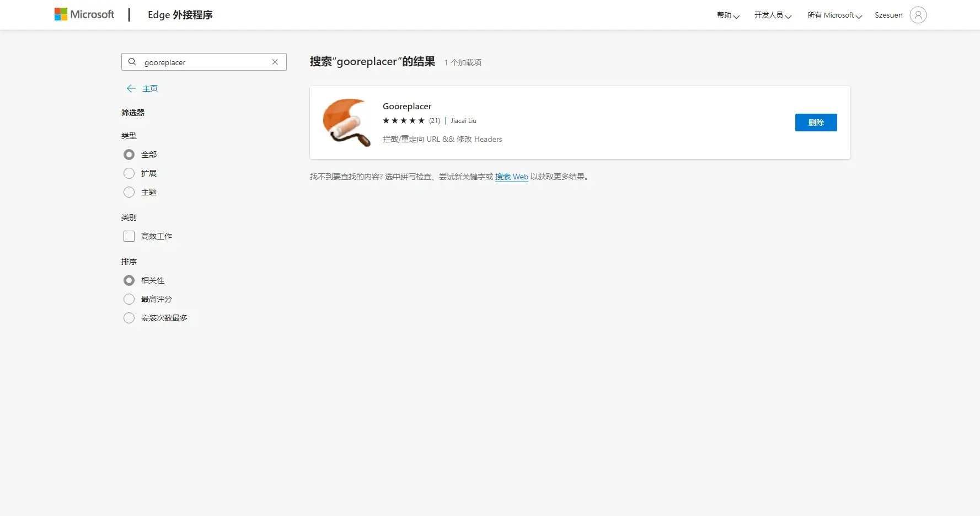Select the 扩展 filter radio button
Viewport: 980px width, 516px height.
pyautogui.click(x=128, y=173)
